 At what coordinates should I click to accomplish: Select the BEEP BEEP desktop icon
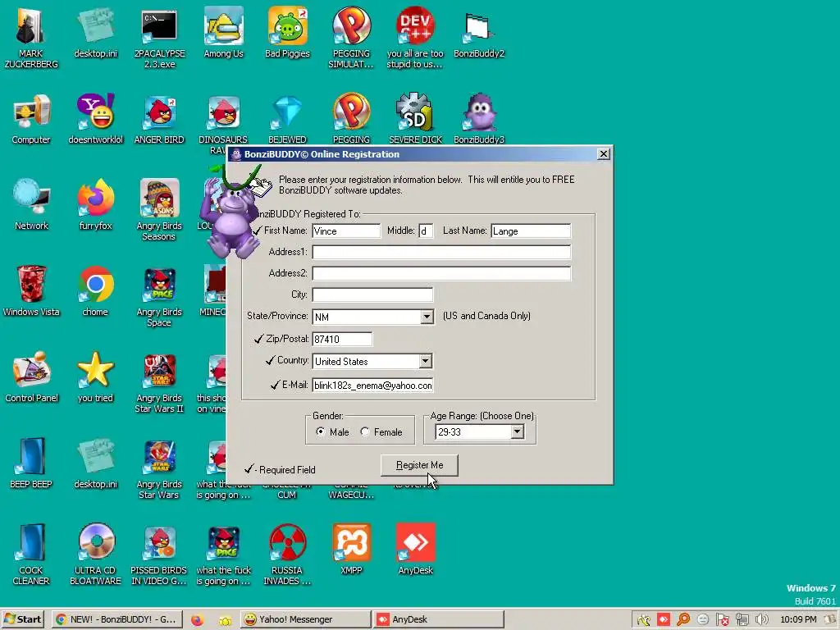[31, 463]
